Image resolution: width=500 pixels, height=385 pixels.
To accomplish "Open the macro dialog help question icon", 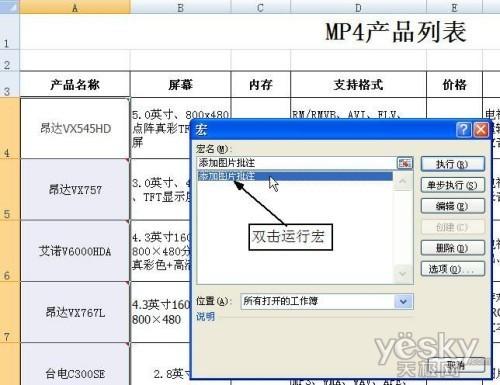I will click(x=464, y=129).
